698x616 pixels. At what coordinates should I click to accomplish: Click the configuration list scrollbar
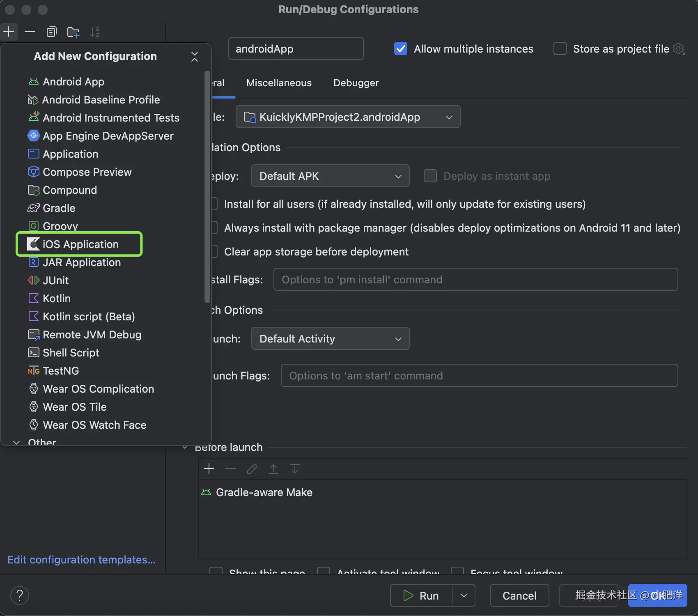[207, 187]
